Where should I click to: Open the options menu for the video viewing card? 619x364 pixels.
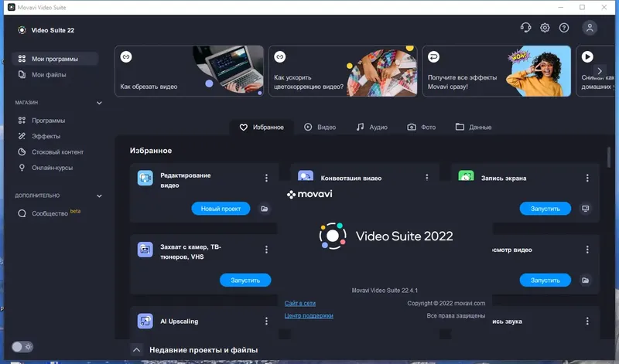pyautogui.click(x=587, y=250)
